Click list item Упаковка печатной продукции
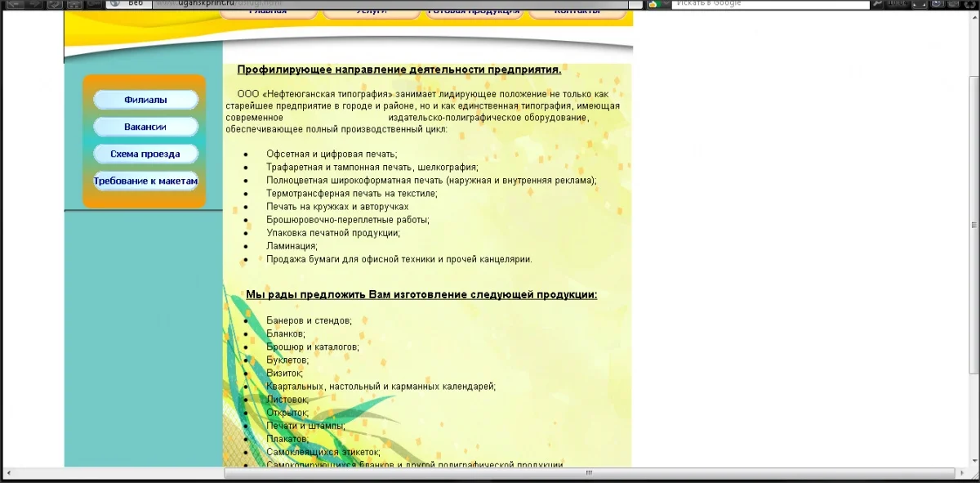This screenshot has width=980, height=483. pos(333,232)
